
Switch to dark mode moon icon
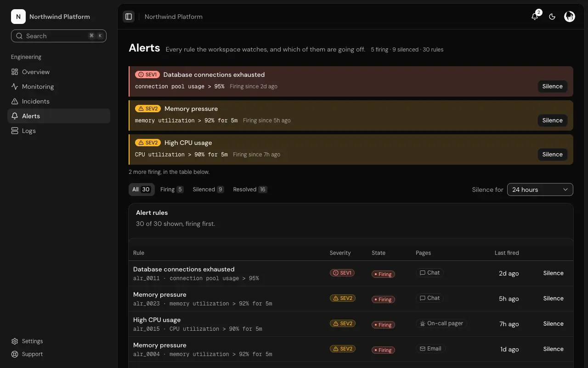(x=552, y=17)
